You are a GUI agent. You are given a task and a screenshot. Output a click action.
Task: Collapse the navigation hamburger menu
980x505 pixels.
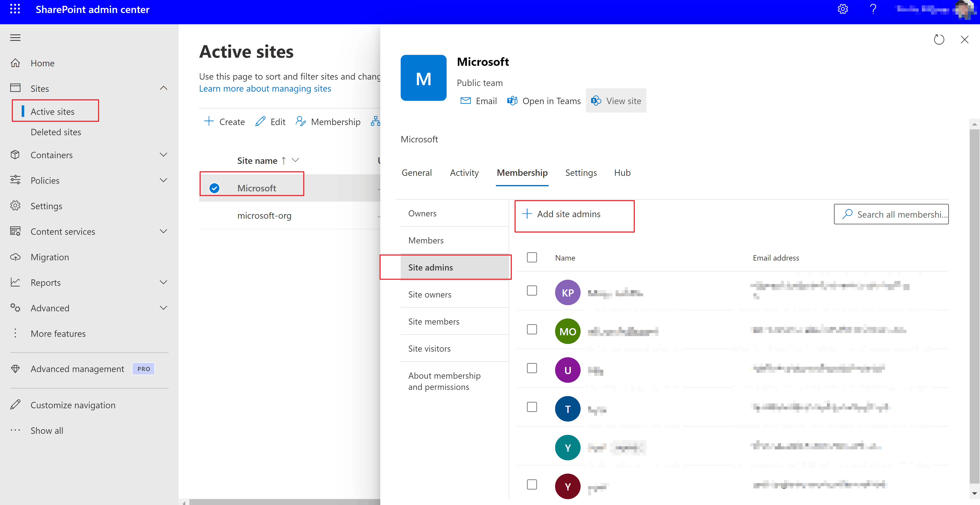(15, 38)
